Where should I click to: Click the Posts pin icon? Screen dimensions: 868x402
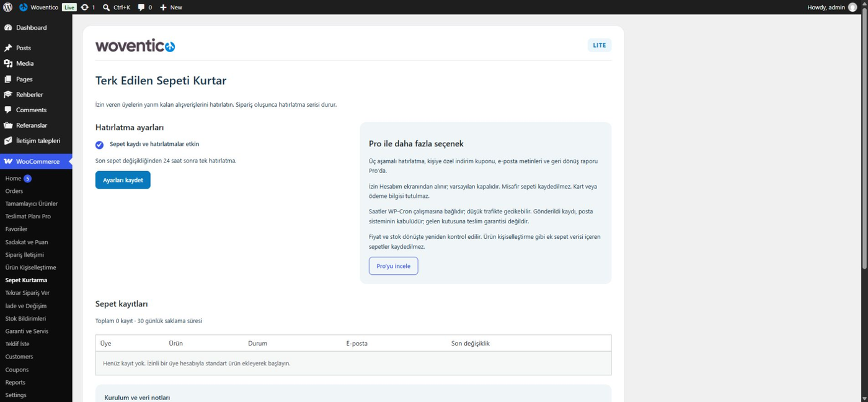(x=8, y=48)
